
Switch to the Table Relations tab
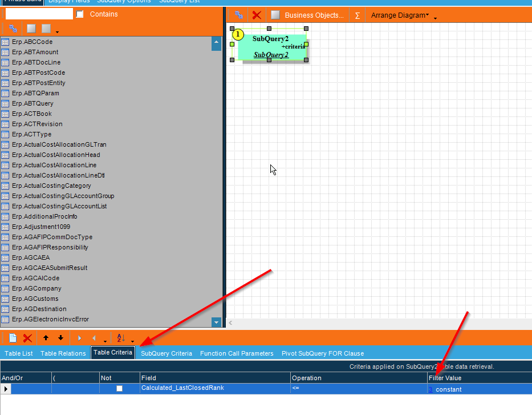[x=63, y=353]
